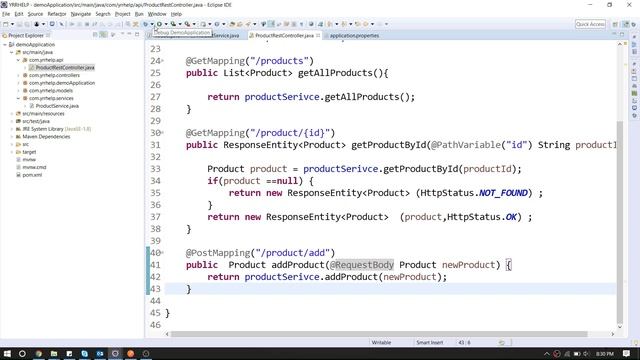Click the green Run button in toolbar

coord(160,24)
